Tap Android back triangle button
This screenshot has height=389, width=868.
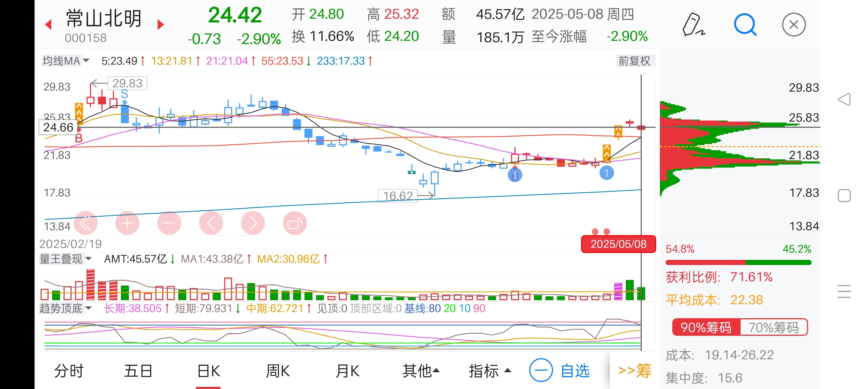point(844,99)
